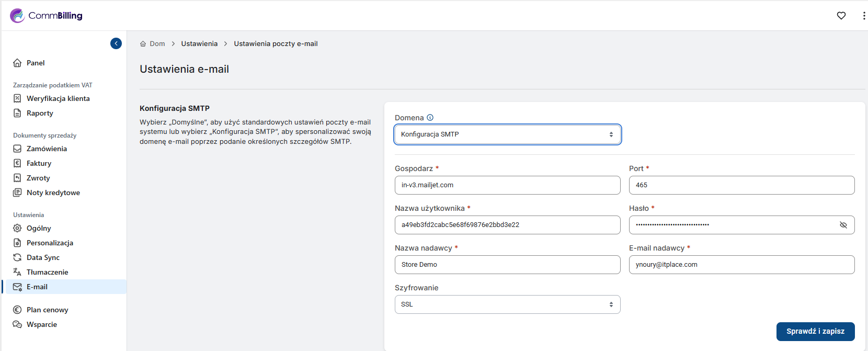The image size is (868, 351).
Task: Click the Gospodarz host input field
Action: tap(507, 185)
